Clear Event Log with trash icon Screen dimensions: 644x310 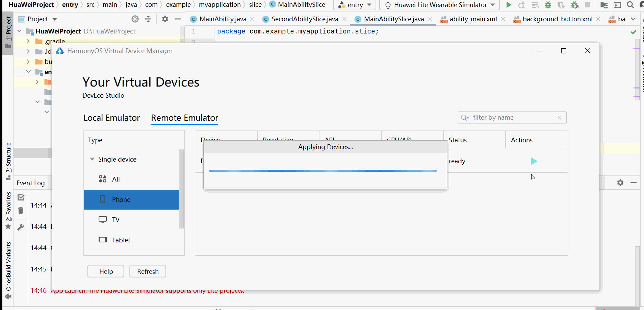(21, 211)
